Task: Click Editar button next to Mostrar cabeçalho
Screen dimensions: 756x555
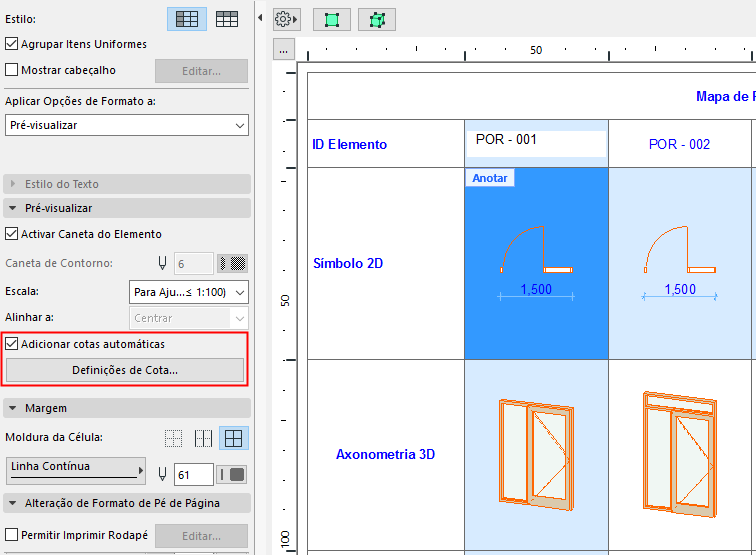Action: click(x=202, y=71)
